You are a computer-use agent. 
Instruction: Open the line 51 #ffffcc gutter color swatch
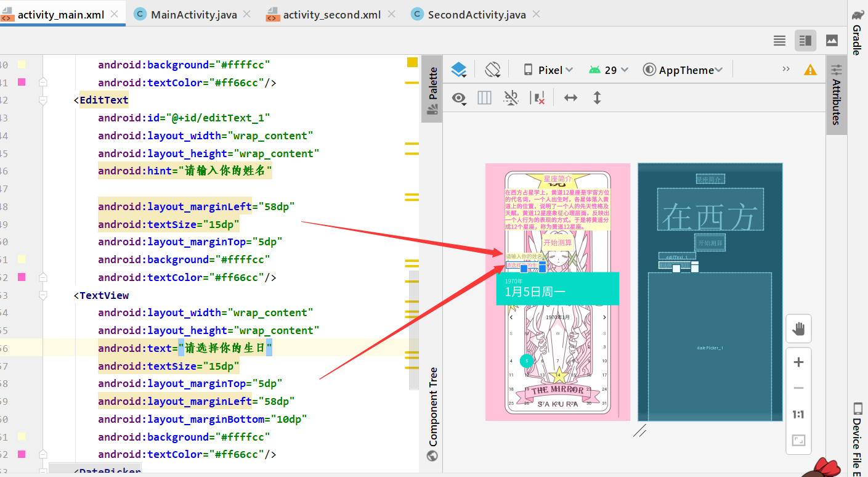click(22, 259)
